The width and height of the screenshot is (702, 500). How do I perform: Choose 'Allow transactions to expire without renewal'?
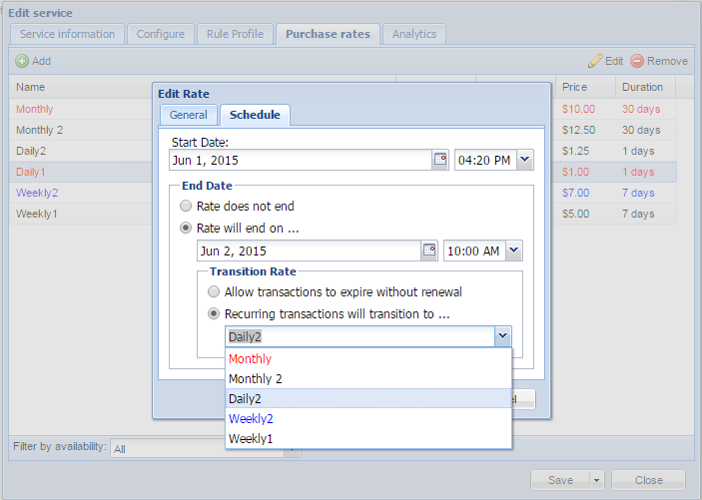[x=214, y=292]
